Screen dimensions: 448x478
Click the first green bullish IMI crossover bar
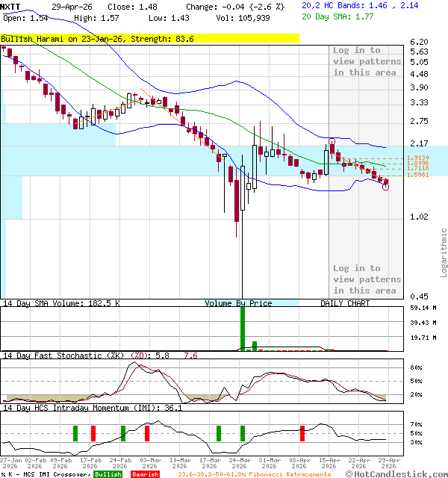point(75,432)
